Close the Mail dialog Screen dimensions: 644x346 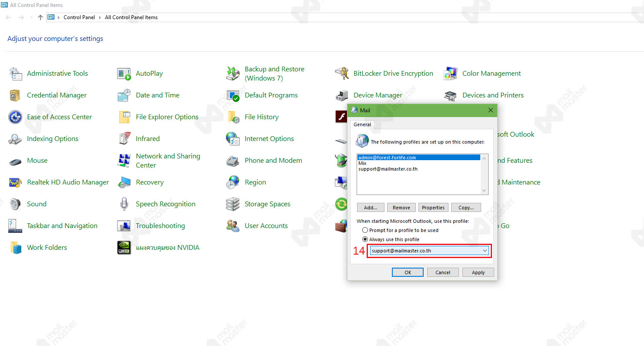pos(491,110)
